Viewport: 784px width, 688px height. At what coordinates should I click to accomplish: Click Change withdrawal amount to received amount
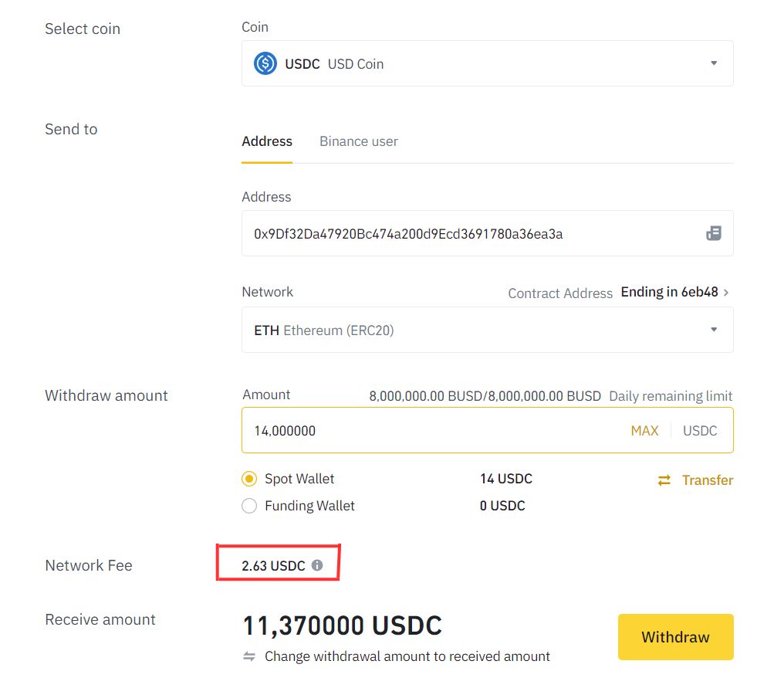407,656
